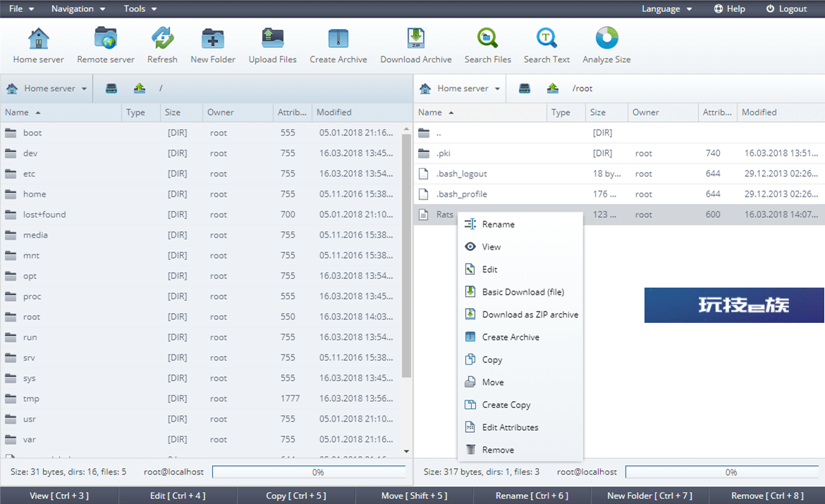
Task: Choose Move in context menu
Action: 520,383
